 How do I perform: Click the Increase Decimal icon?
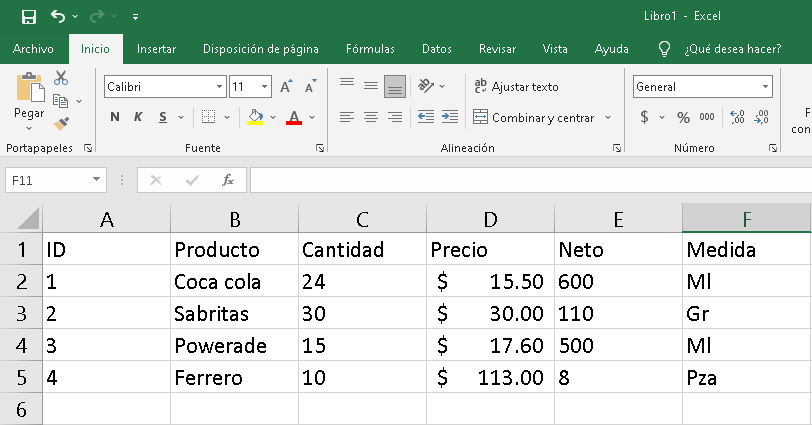(x=737, y=118)
